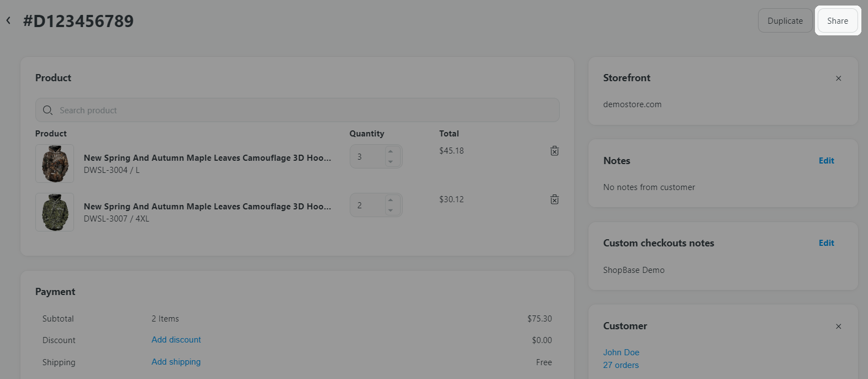Remove Customer with the X icon
The image size is (868, 379).
(x=839, y=327)
